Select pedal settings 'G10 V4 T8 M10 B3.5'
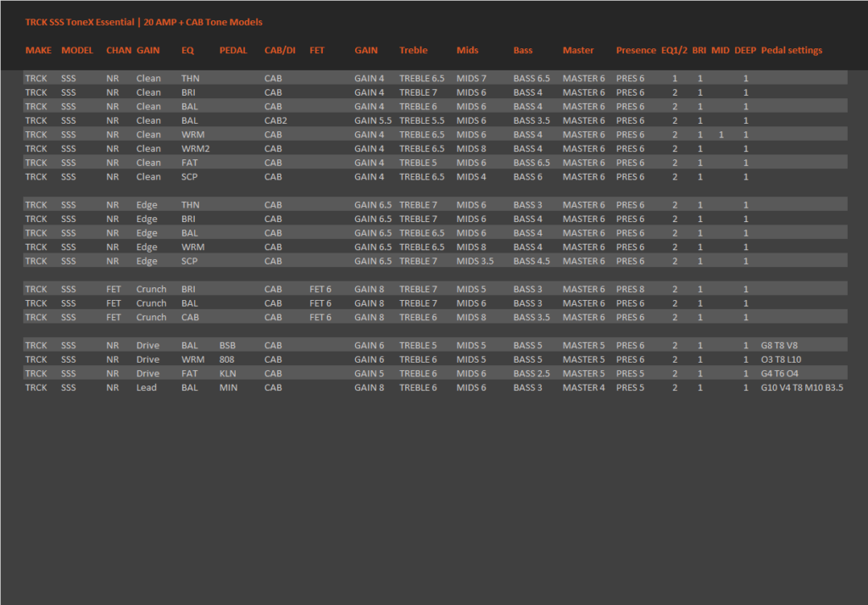The image size is (868, 605). [802, 388]
